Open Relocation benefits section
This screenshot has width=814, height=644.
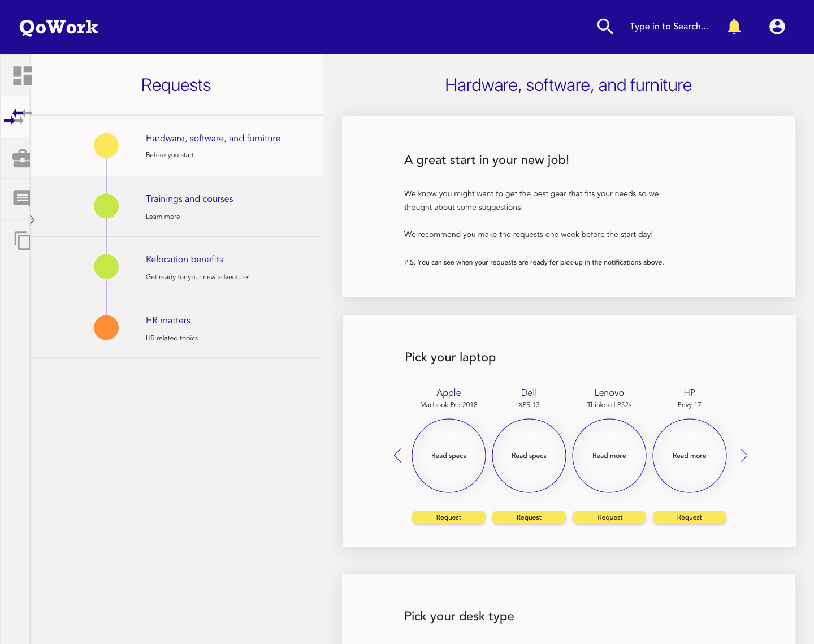click(184, 260)
